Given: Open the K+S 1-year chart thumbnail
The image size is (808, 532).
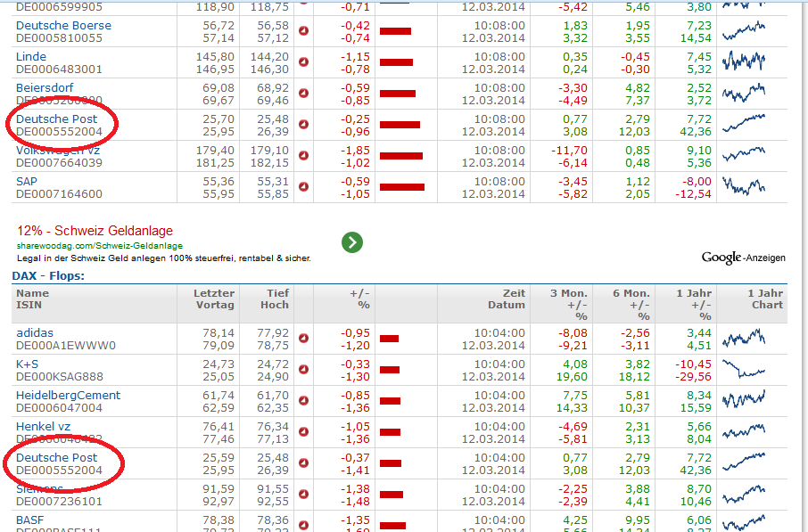Looking at the screenshot, I should [744, 369].
